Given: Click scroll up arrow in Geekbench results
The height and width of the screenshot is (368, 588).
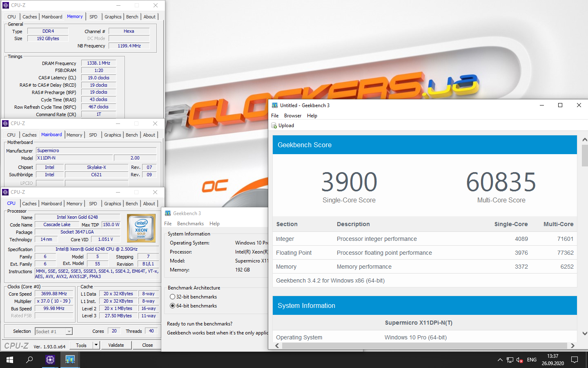Looking at the screenshot, I should (x=585, y=140).
